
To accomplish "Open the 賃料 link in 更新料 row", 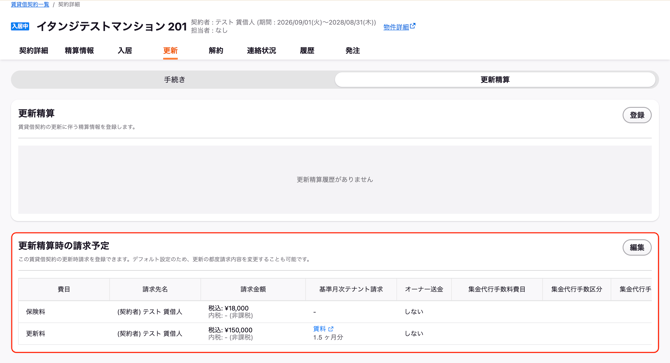I will [319, 329].
